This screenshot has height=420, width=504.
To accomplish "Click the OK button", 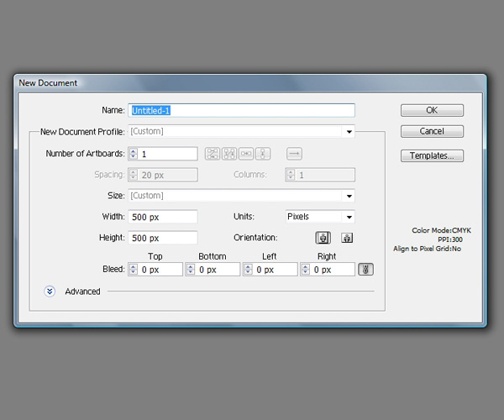I will pyautogui.click(x=432, y=110).
